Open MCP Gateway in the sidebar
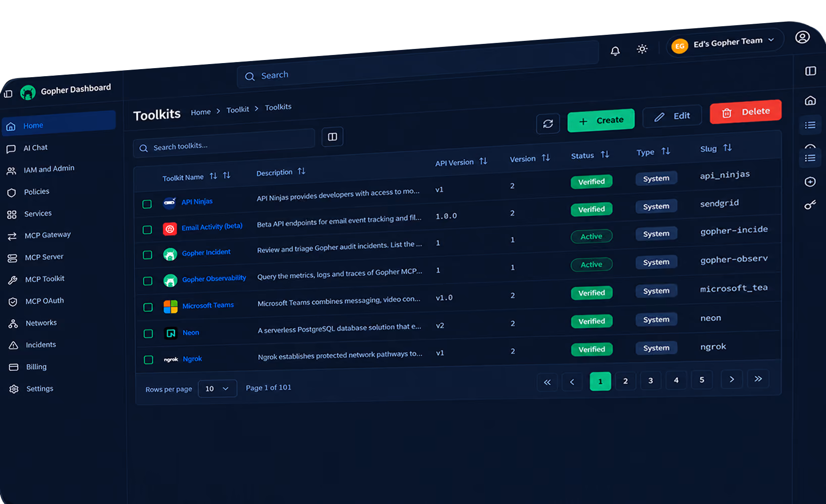The height and width of the screenshot is (504, 826). [x=47, y=235]
